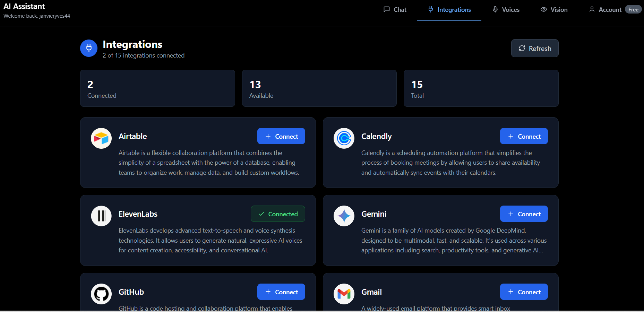Click the 13 Available stat card
Image resolution: width=644 pixels, height=312 pixels.
tap(319, 88)
